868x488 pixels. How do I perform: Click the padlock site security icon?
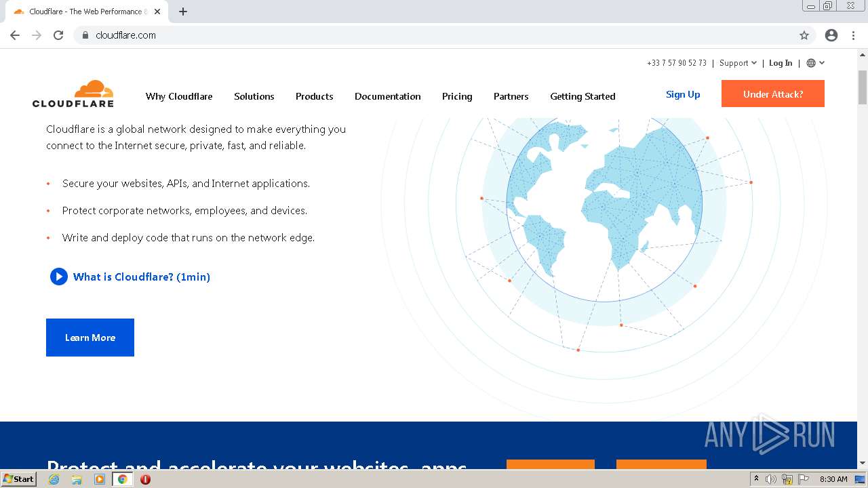pyautogui.click(x=85, y=35)
